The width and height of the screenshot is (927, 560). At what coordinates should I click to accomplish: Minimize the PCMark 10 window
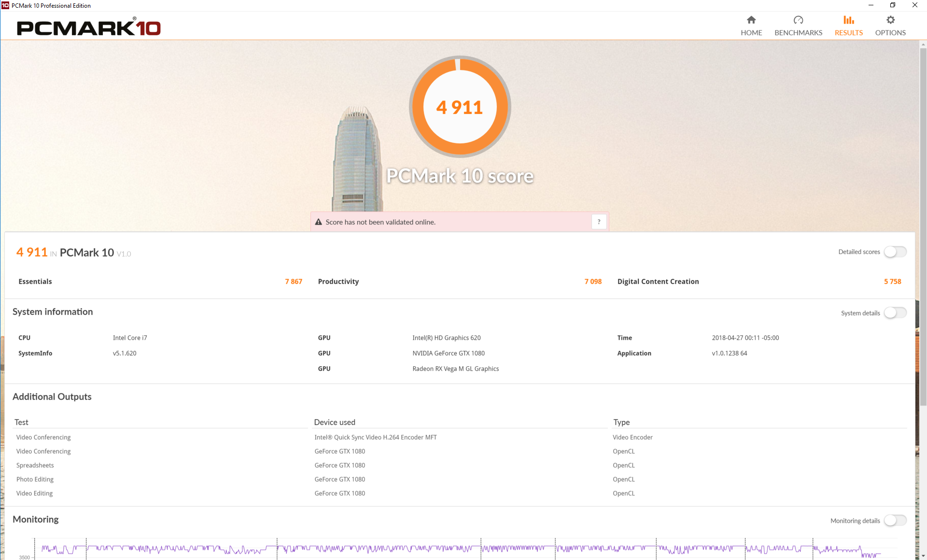coord(871,5)
